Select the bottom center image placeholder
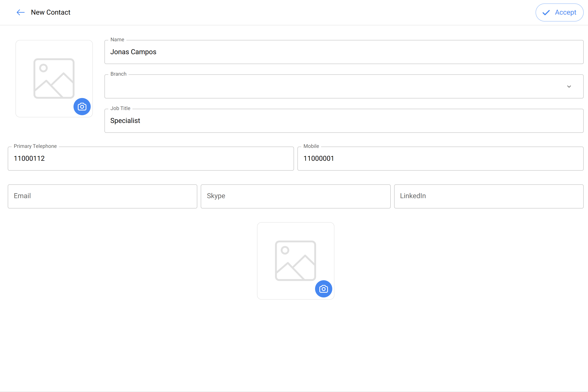Screen dimensions: 588x392 [296, 261]
